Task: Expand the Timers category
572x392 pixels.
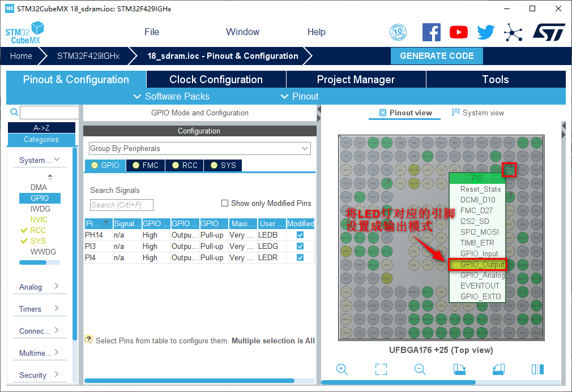Action: [x=39, y=309]
